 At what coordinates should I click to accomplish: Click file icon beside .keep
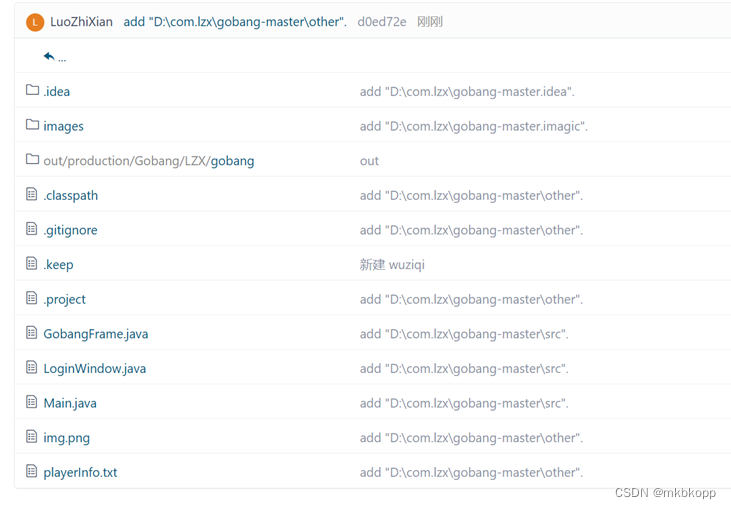[x=31, y=263]
